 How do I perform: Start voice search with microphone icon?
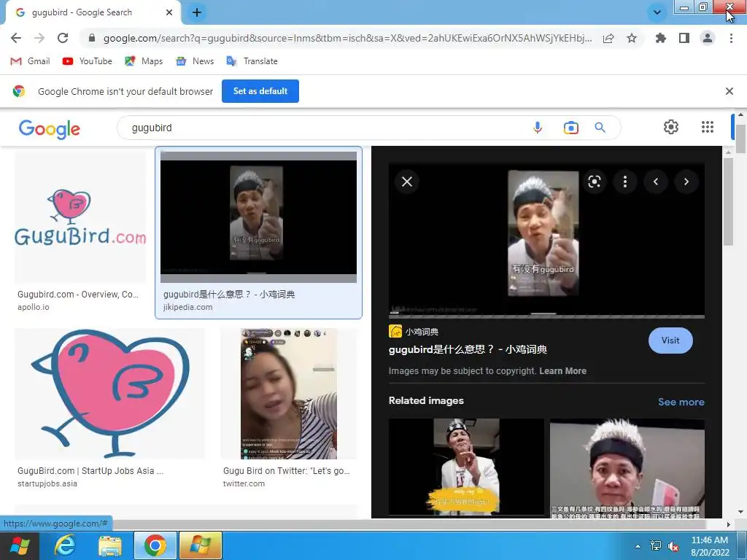click(x=538, y=128)
